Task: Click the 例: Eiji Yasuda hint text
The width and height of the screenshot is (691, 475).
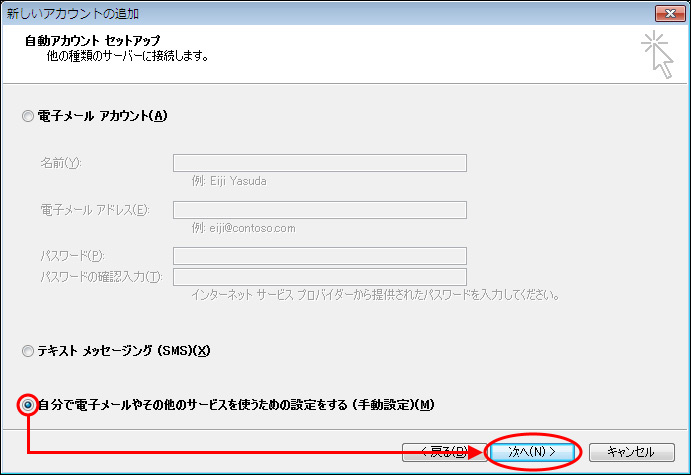Action: coord(229,181)
